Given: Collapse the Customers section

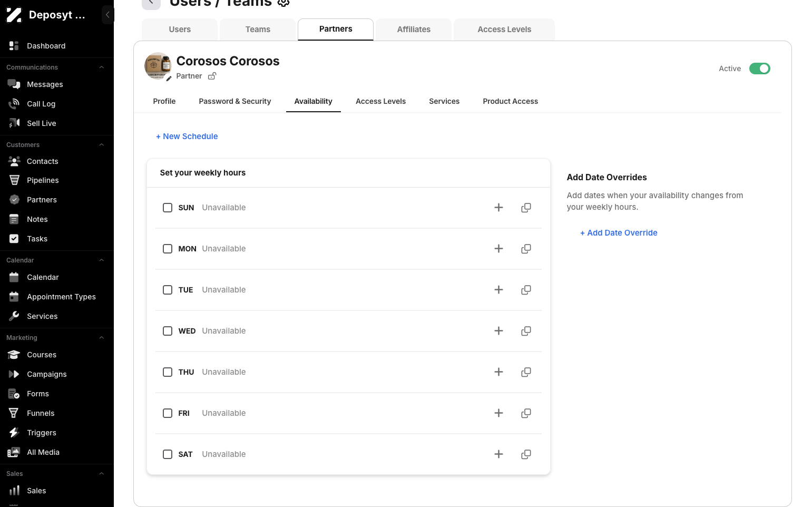Looking at the screenshot, I should click(102, 145).
